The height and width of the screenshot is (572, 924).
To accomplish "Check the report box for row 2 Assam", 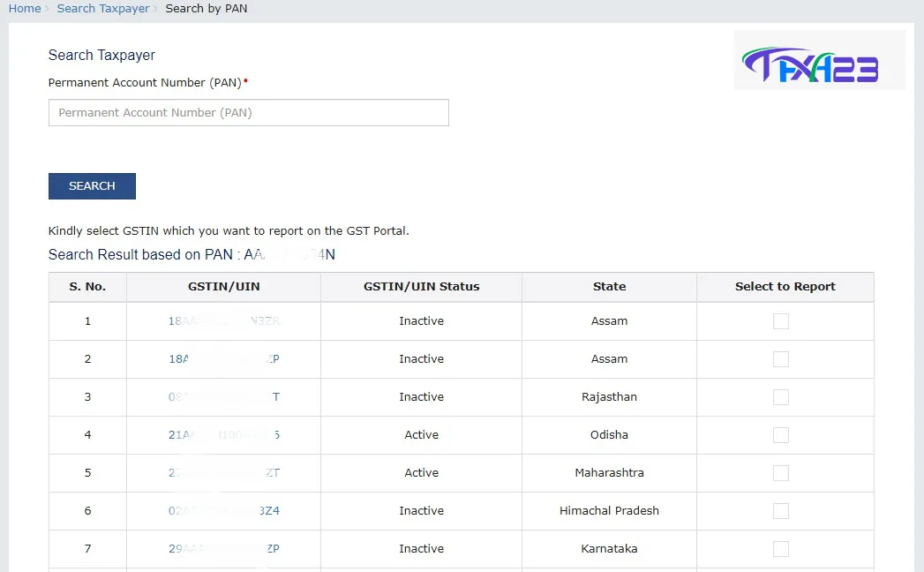I will [x=780, y=359].
